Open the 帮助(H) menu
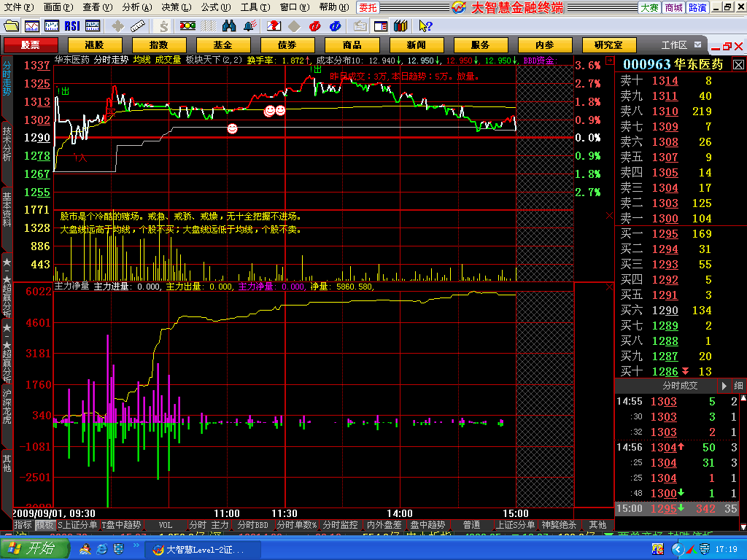 [334, 7]
